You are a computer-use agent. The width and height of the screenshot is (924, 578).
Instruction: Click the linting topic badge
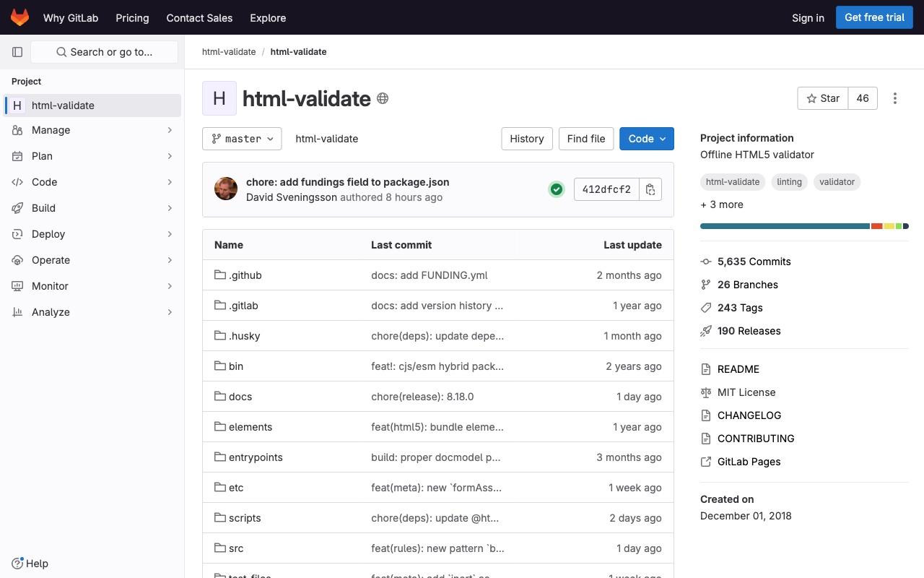(789, 182)
